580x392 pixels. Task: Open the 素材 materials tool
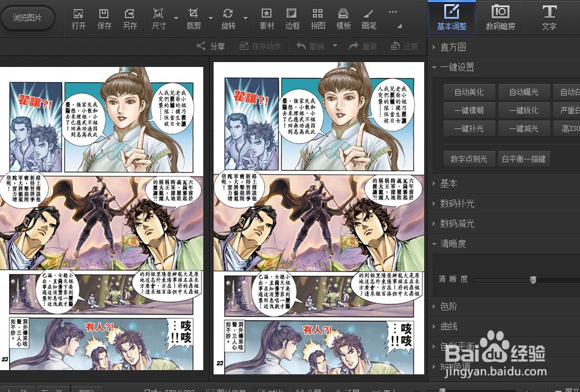tap(267, 18)
